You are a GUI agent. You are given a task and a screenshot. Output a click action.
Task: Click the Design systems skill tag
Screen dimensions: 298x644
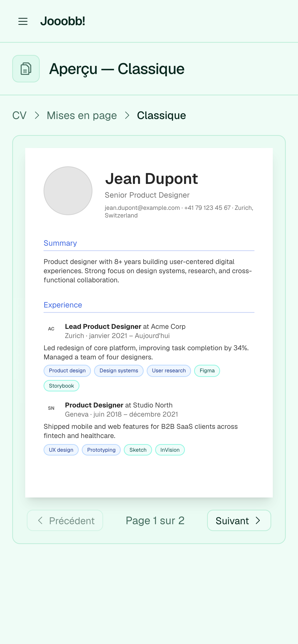coord(119,371)
